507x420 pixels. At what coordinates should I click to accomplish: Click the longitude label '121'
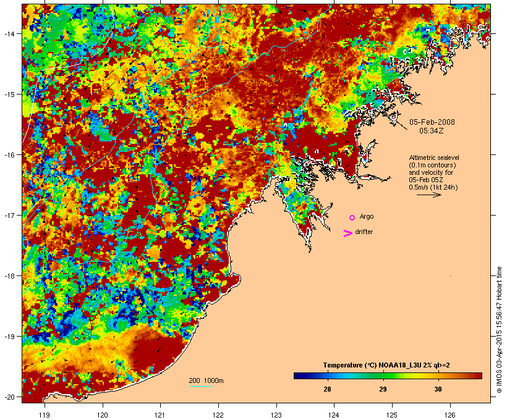click(x=160, y=415)
